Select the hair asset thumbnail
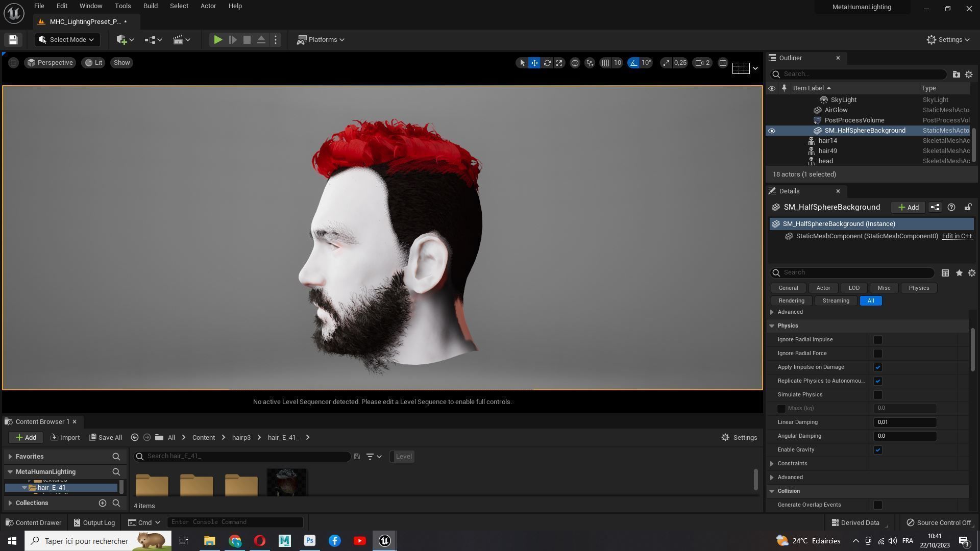The height and width of the screenshot is (551, 980). 286,482
